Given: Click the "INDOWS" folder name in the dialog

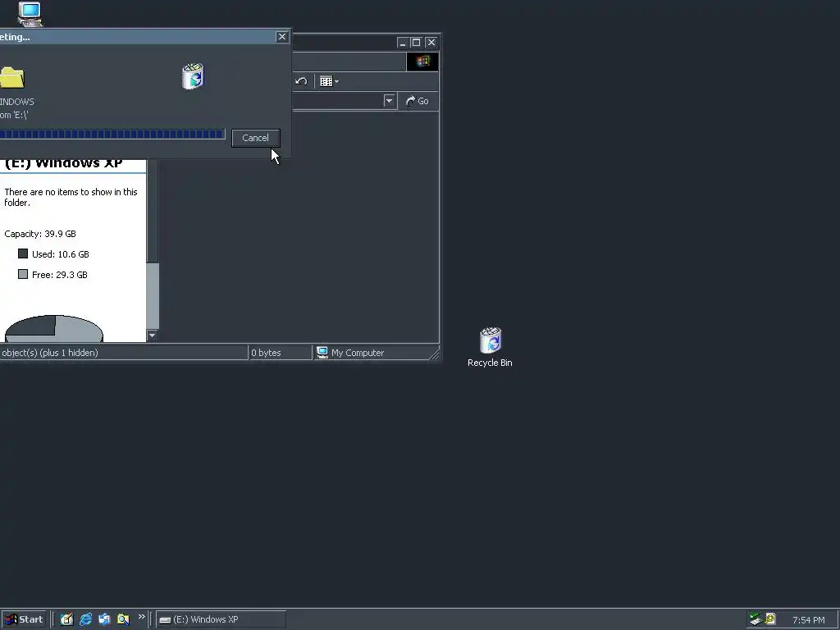Looking at the screenshot, I should [x=17, y=102].
